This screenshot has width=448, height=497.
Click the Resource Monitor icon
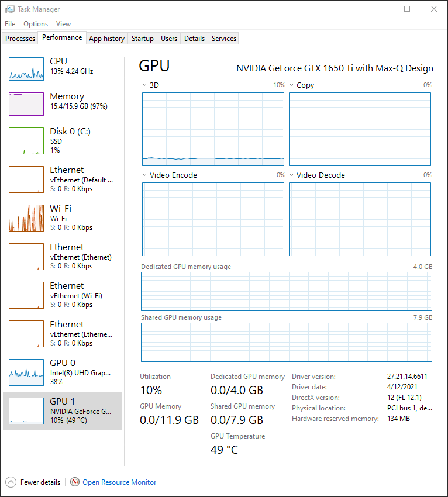click(x=75, y=482)
